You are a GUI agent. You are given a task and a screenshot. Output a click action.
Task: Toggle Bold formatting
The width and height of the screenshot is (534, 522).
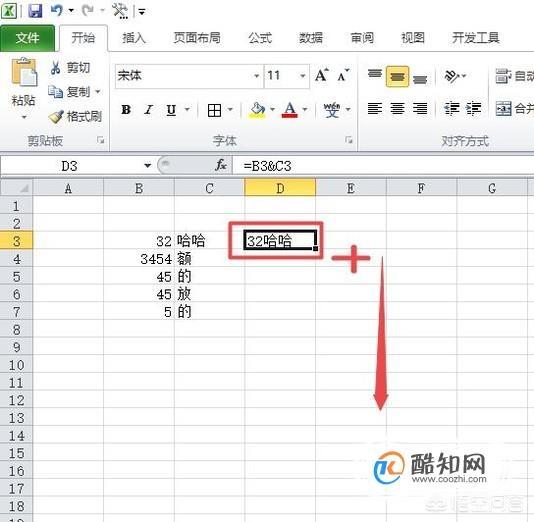click(x=126, y=110)
